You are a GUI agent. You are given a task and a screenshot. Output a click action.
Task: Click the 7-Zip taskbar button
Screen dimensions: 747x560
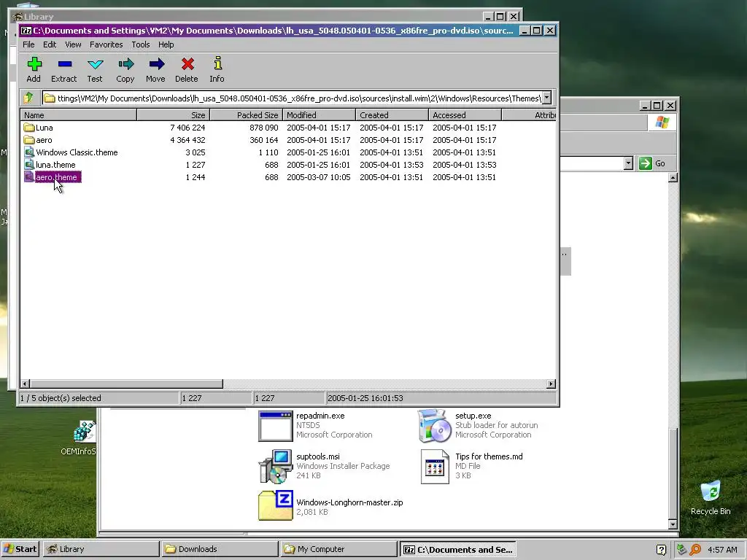(457, 549)
